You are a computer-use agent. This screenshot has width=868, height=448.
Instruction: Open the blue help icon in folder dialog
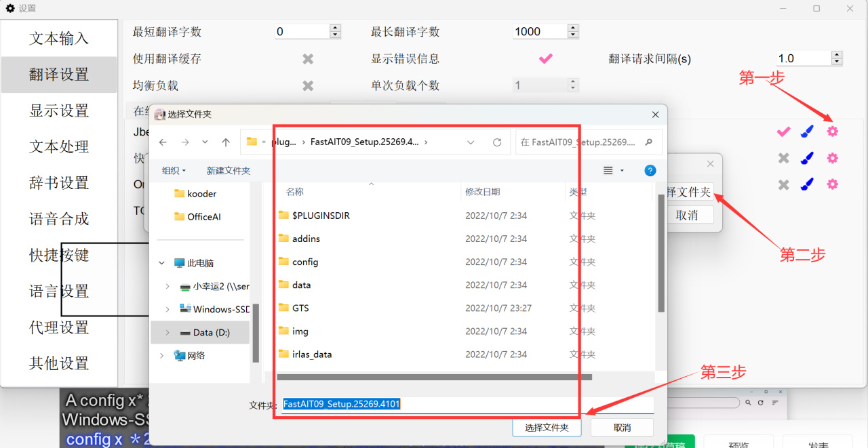(x=650, y=171)
